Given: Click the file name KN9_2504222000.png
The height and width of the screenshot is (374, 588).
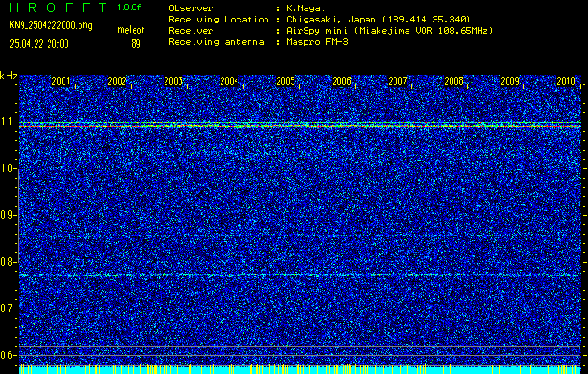Looking at the screenshot, I should point(50,26).
